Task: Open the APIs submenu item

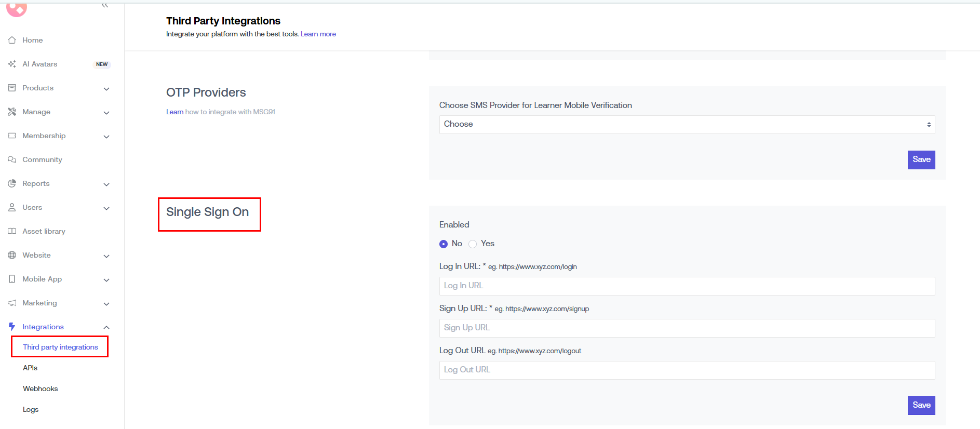Action: (30, 368)
